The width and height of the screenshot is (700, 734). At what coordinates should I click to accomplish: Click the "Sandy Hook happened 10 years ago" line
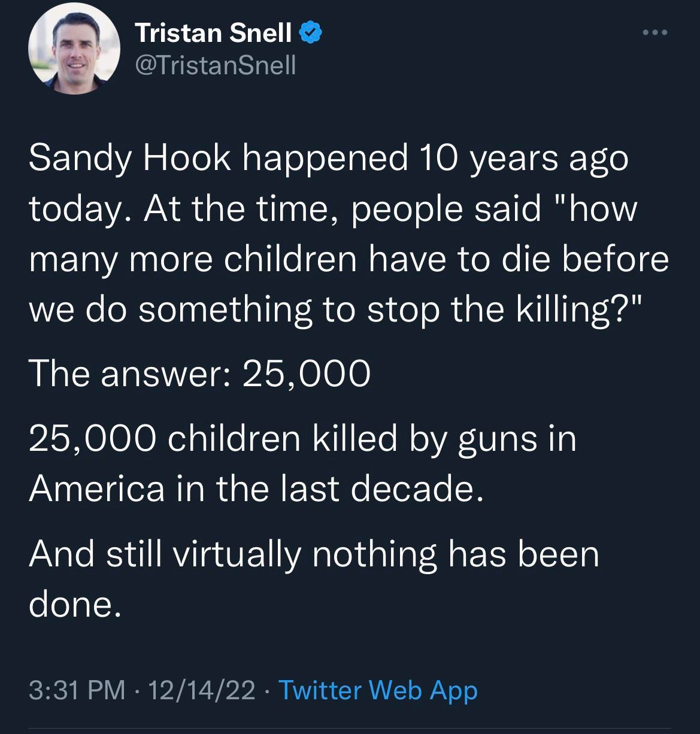(328, 158)
